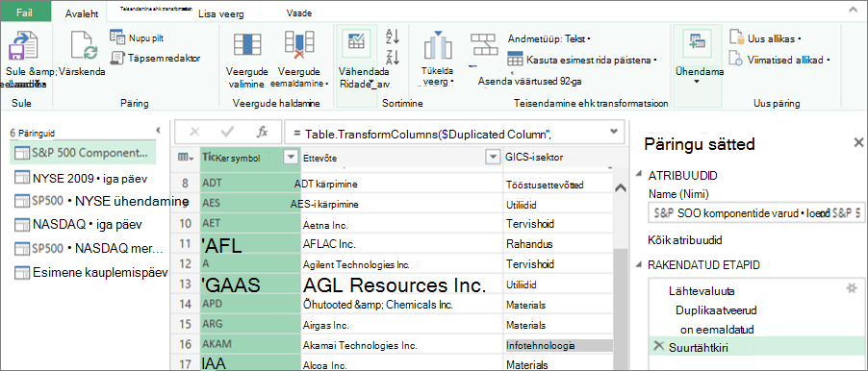Open the Vaade tab
This screenshot has height=371, width=868.
(x=299, y=12)
